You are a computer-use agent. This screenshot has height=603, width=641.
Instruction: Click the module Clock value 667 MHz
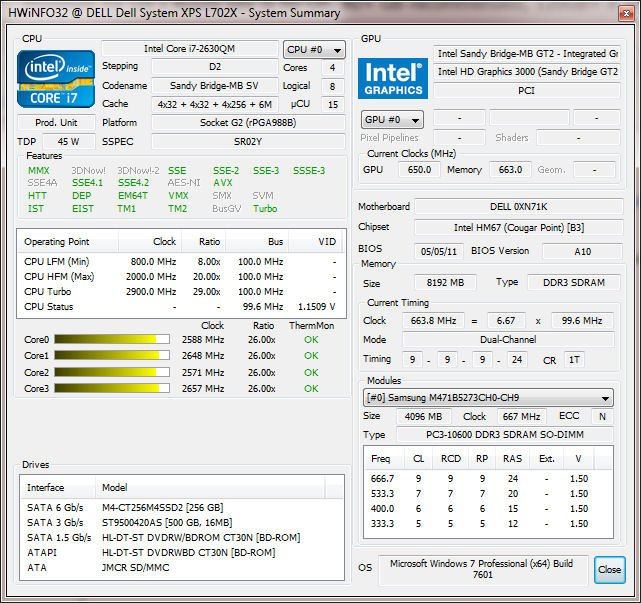[x=522, y=417]
